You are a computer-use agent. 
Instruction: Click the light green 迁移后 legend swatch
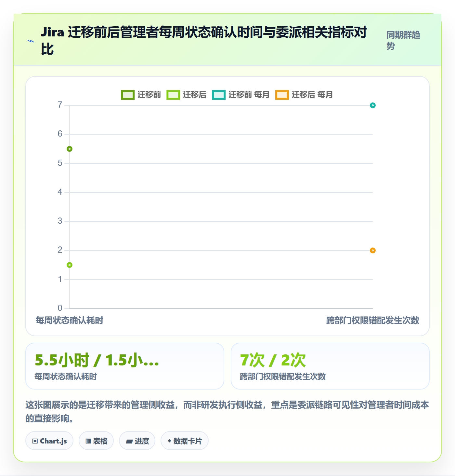pyautogui.click(x=173, y=95)
